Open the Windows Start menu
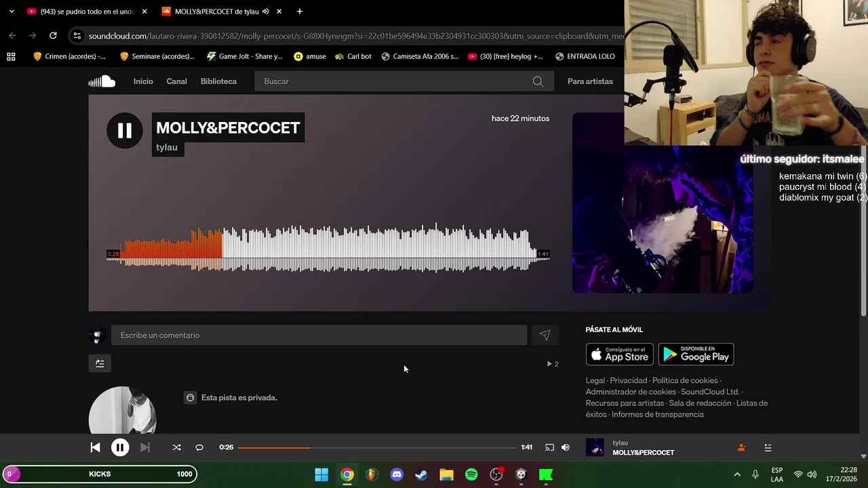868x488 pixels. (x=321, y=474)
